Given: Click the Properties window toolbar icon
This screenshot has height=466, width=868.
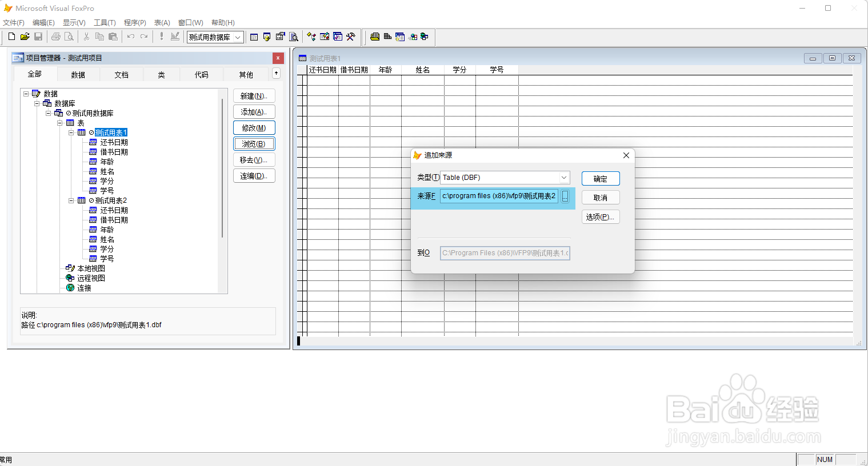Looking at the screenshot, I should coord(280,37).
